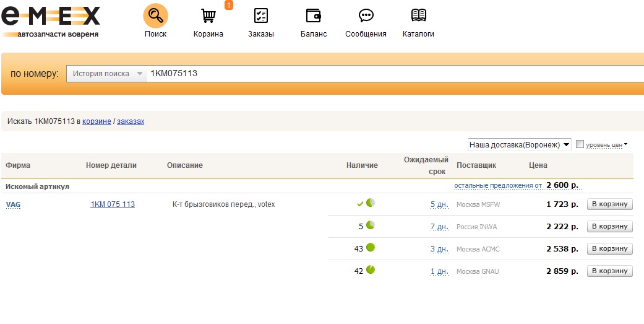Click the supplier Москва ACMC
This screenshot has height=324, width=644.
pos(478,249)
